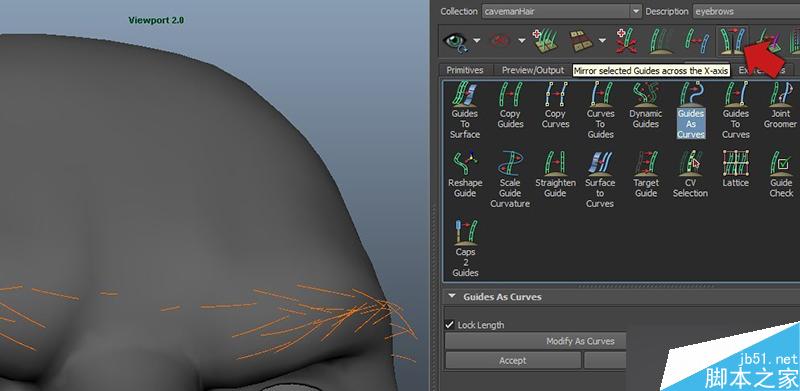Open dropdown arrow beside the red clear-preview eye

click(521, 40)
